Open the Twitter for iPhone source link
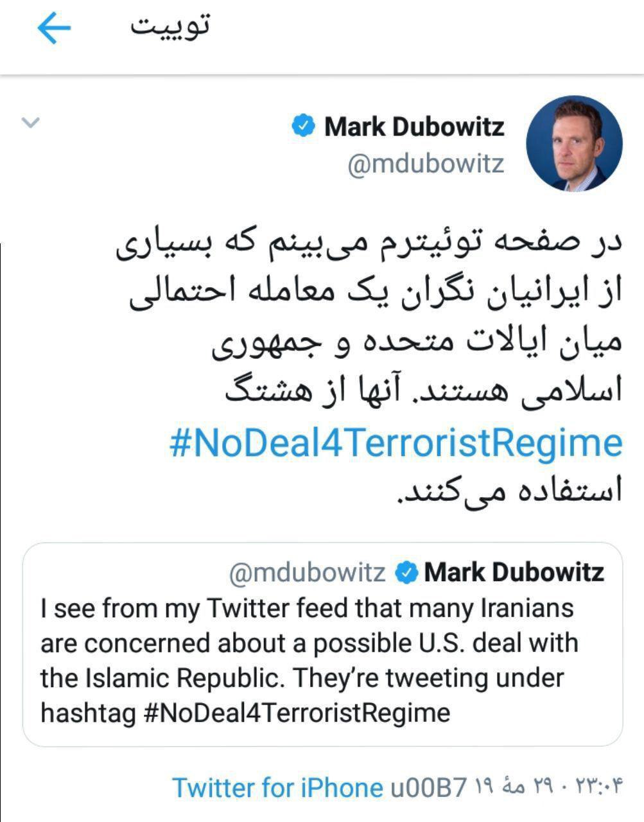 coord(277,787)
